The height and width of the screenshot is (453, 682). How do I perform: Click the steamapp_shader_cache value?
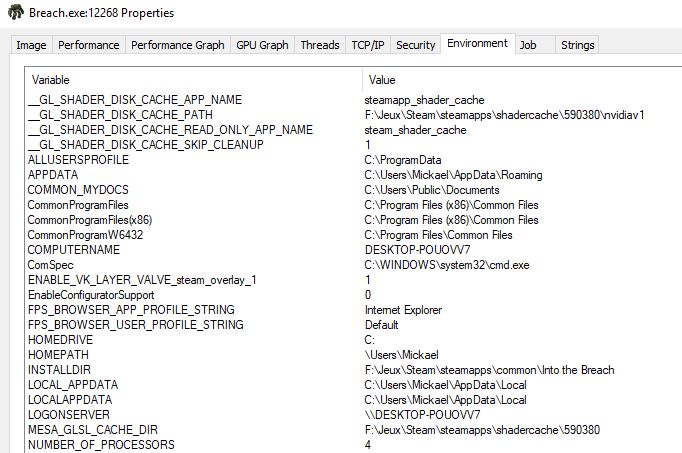pyautogui.click(x=425, y=100)
